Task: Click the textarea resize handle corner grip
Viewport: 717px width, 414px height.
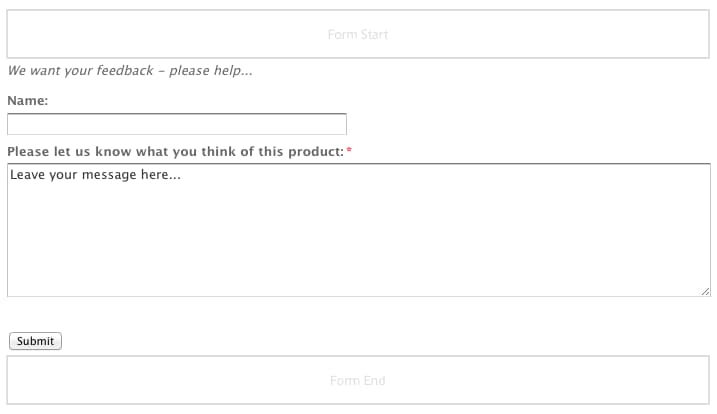Action: tap(706, 291)
